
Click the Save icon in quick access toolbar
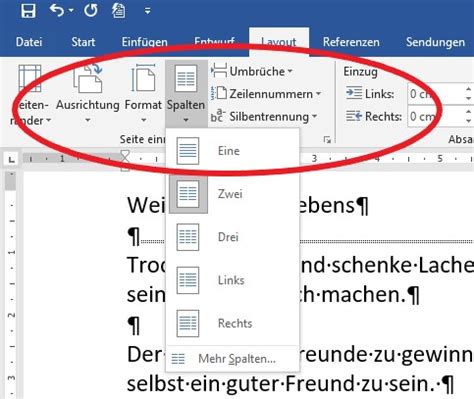[28, 10]
